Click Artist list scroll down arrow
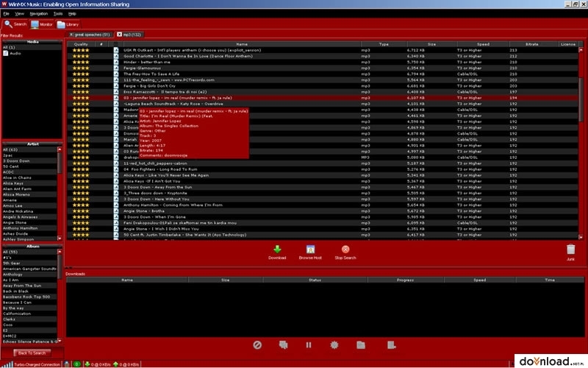The height and width of the screenshot is (368, 588). point(60,238)
